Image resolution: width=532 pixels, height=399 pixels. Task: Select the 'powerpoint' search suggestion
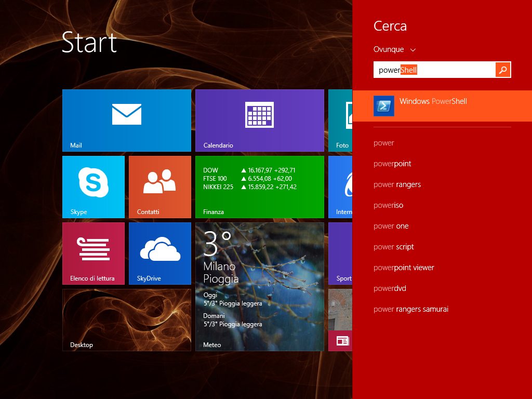pyautogui.click(x=392, y=164)
